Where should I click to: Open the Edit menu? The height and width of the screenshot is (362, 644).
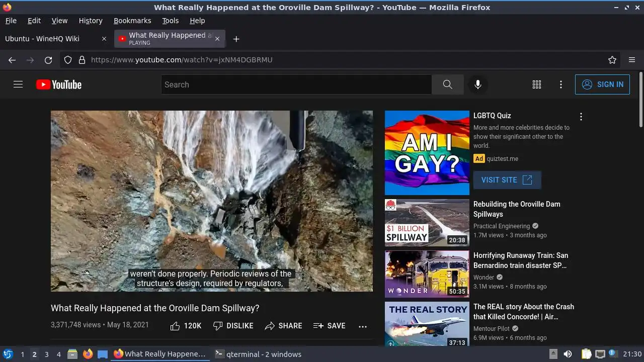pos(34,21)
